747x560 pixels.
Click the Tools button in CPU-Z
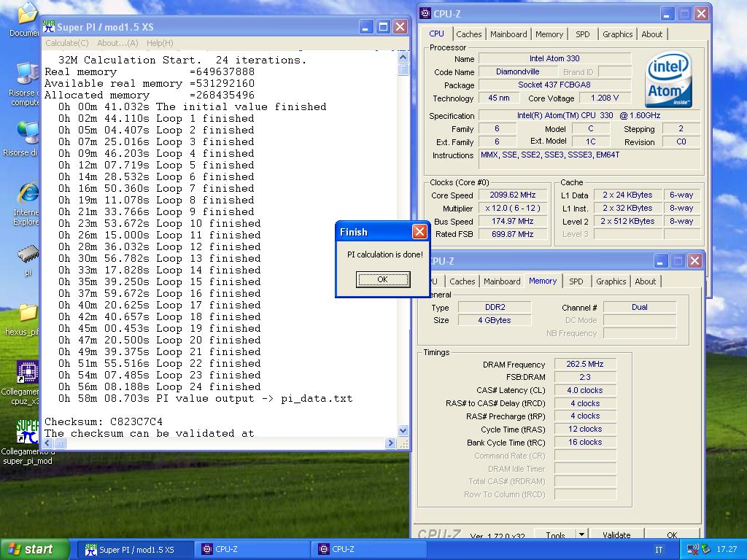555,534
